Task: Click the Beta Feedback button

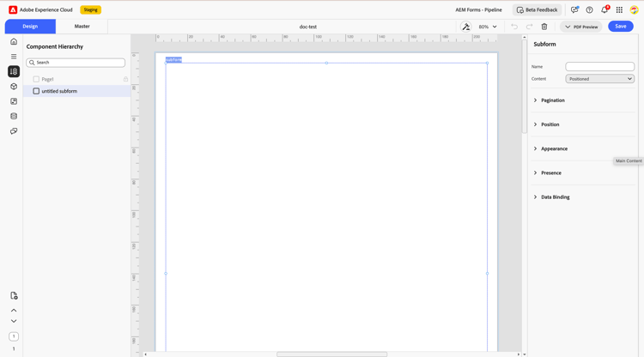Action: (x=538, y=9)
